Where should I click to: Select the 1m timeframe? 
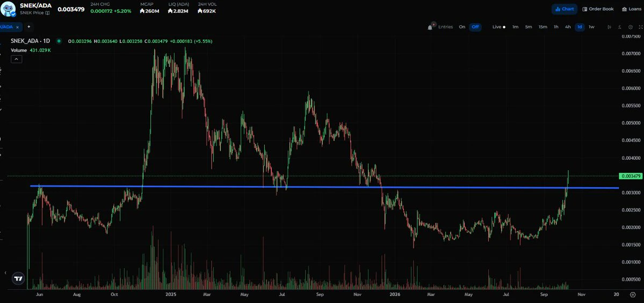515,27
